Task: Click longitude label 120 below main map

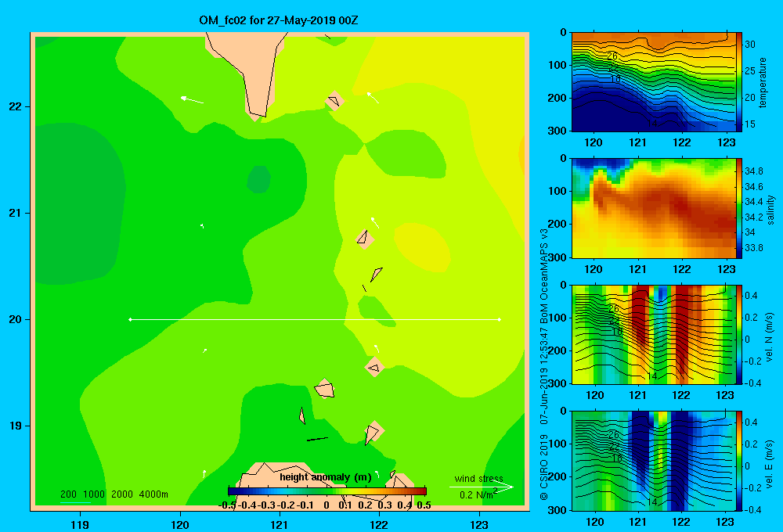Action: [180, 524]
